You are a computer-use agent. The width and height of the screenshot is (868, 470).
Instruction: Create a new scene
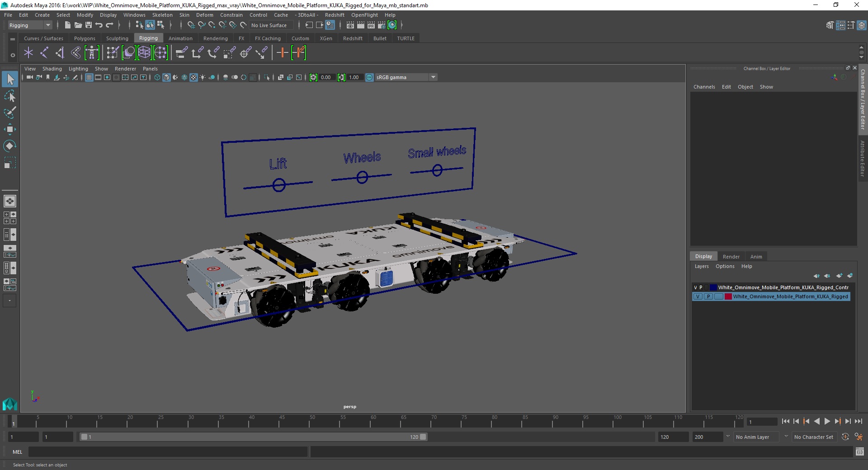(67, 25)
